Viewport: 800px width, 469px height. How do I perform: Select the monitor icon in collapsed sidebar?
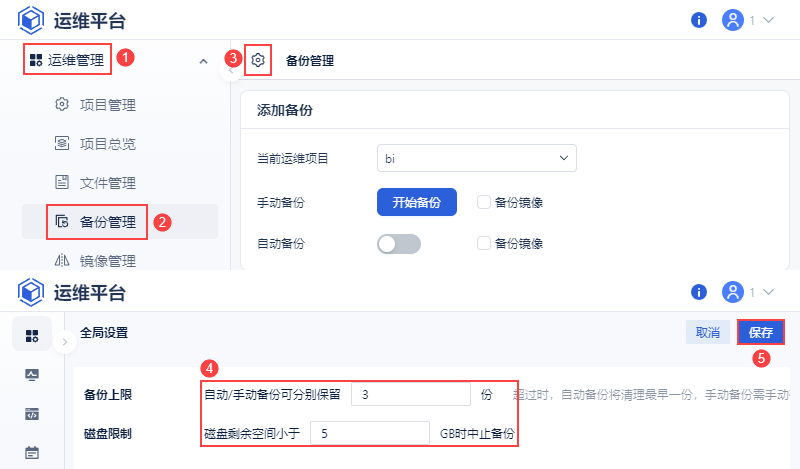point(32,374)
